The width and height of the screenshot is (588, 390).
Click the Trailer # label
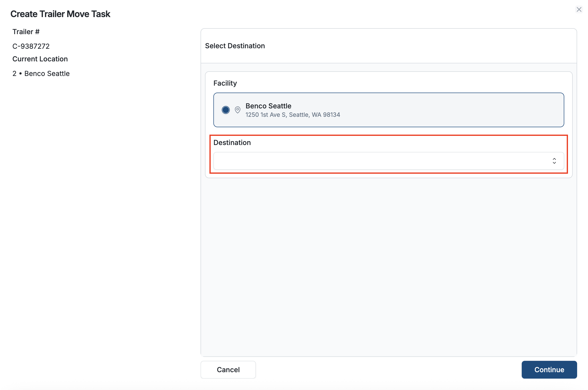point(26,32)
